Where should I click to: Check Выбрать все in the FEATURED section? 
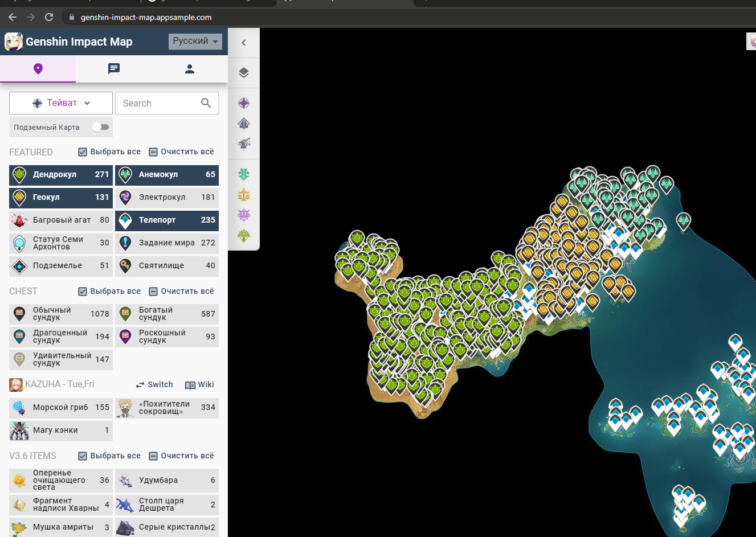[109, 152]
